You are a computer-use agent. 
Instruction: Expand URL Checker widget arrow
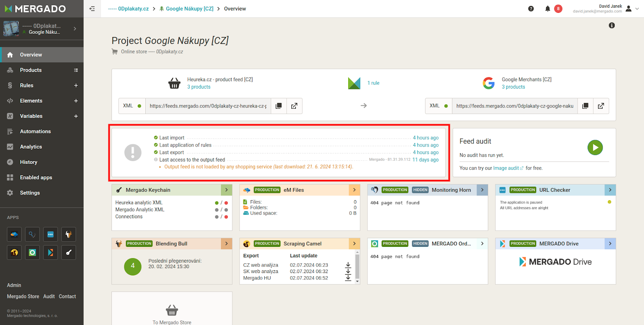coord(610,190)
